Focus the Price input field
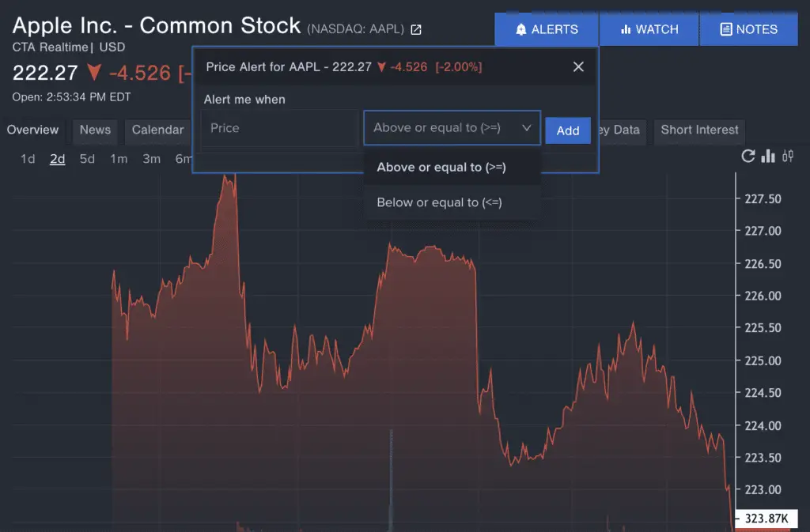The width and height of the screenshot is (810, 532). (x=279, y=128)
